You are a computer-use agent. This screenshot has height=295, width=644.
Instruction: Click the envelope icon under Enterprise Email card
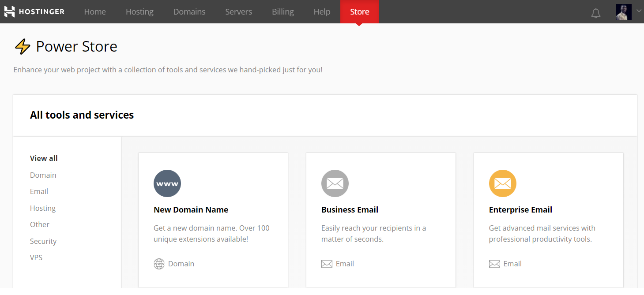tap(494, 263)
